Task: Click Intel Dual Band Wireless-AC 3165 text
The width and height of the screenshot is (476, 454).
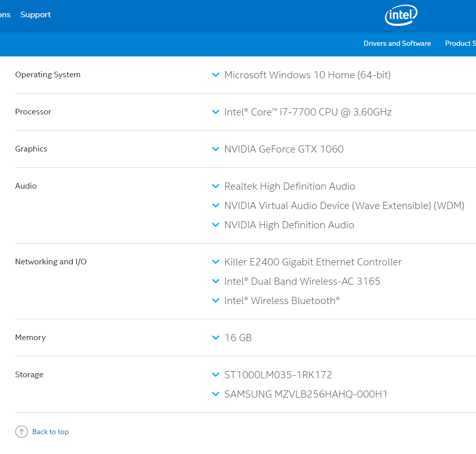Action: [302, 281]
